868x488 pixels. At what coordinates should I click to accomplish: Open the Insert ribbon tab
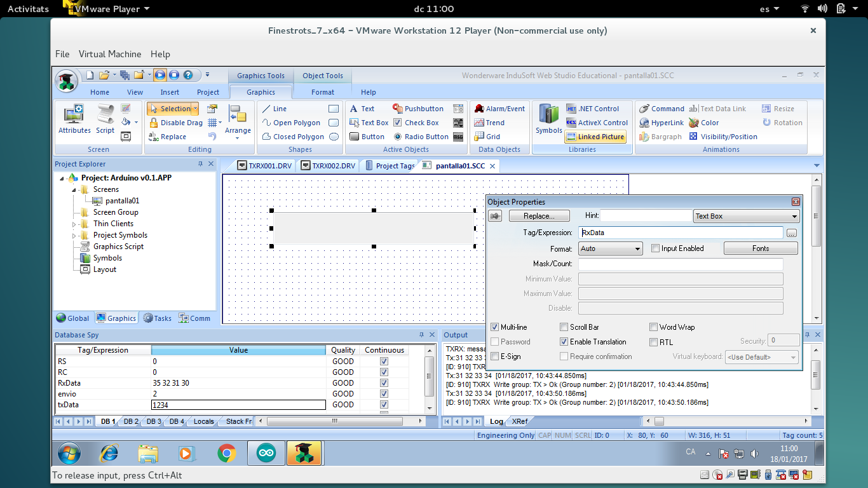(170, 92)
